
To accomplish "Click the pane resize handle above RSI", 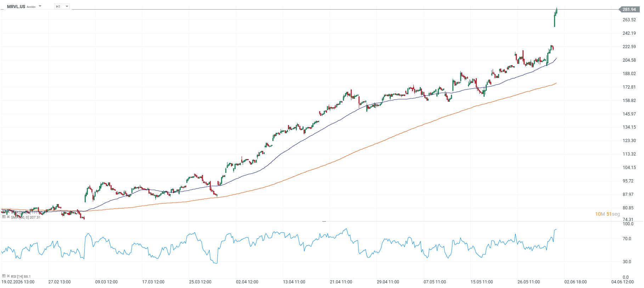I will 324,221.
